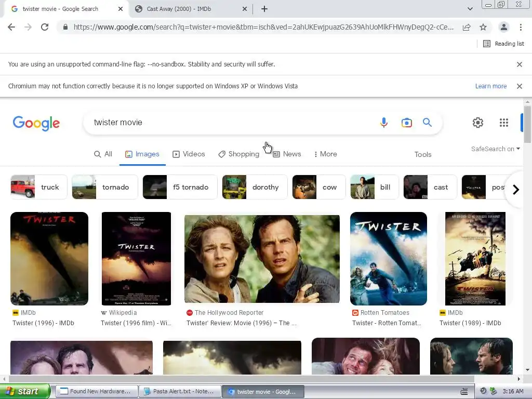
Task: Click the taskbar clock showing 3:16 AM
Action: tap(513, 392)
